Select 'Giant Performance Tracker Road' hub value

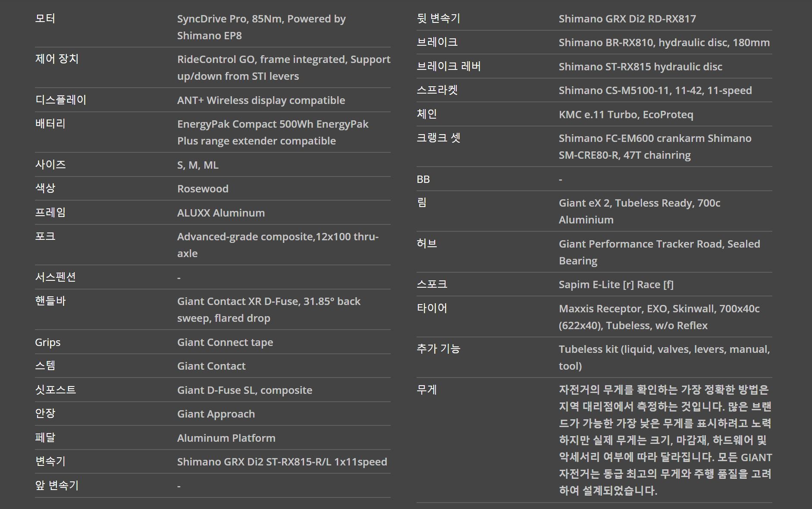(x=642, y=244)
